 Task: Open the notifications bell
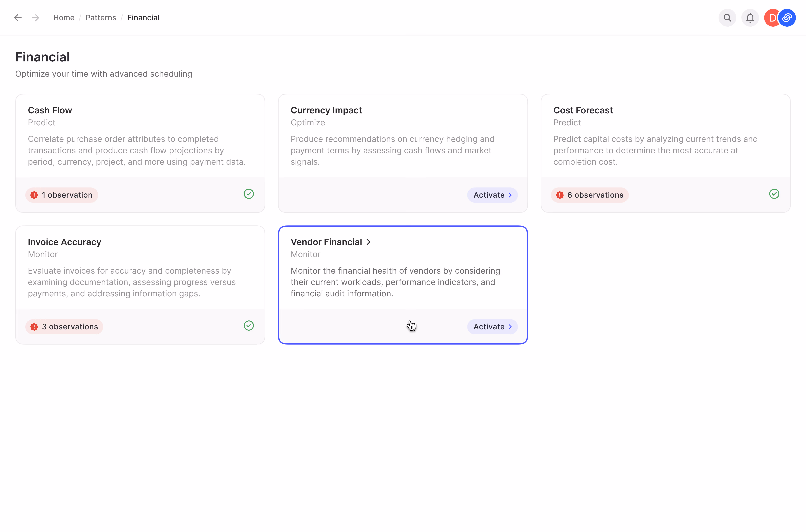[750, 18]
